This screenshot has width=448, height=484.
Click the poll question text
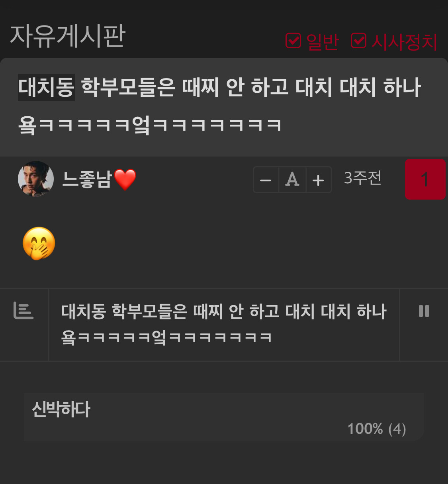[223, 324]
